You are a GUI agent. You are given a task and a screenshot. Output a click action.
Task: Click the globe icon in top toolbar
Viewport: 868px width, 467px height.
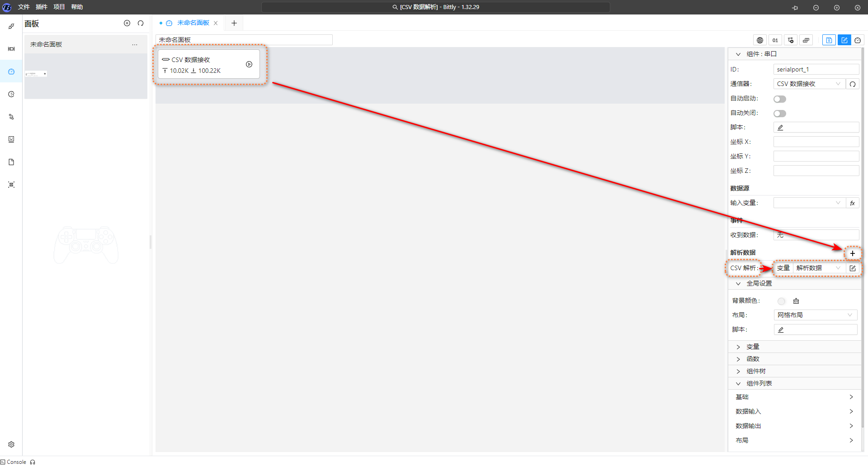point(760,40)
